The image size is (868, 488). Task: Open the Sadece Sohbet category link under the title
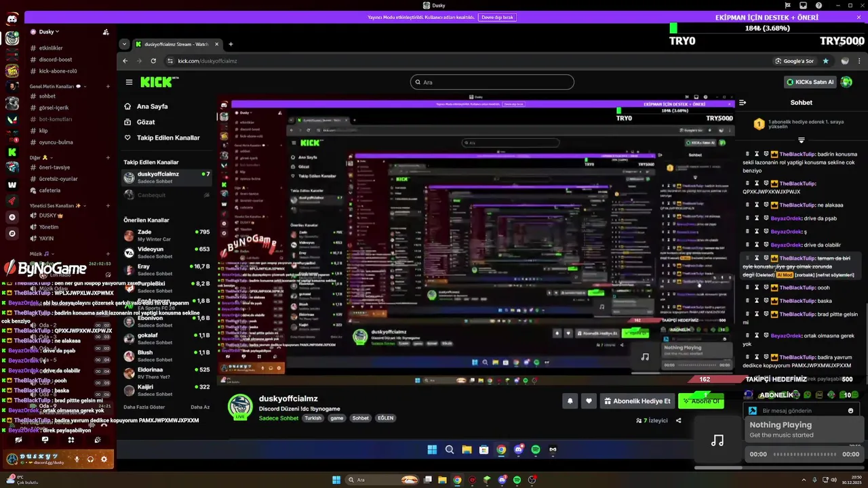[279, 418]
